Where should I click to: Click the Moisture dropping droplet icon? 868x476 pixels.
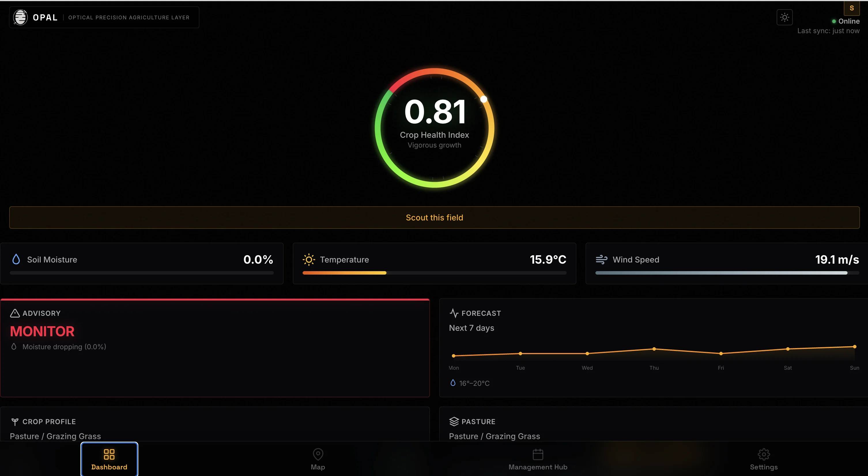14,346
